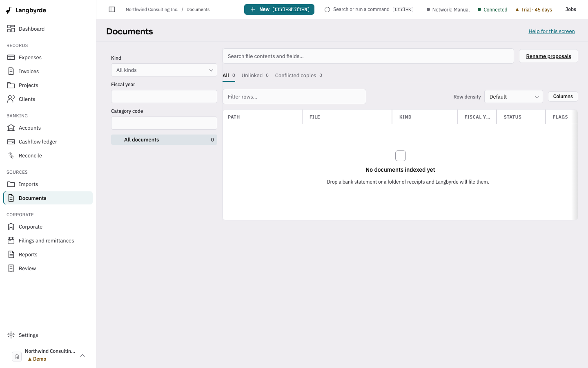588x368 pixels.
Task: Click the Review receipt icon
Action: point(11,268)
